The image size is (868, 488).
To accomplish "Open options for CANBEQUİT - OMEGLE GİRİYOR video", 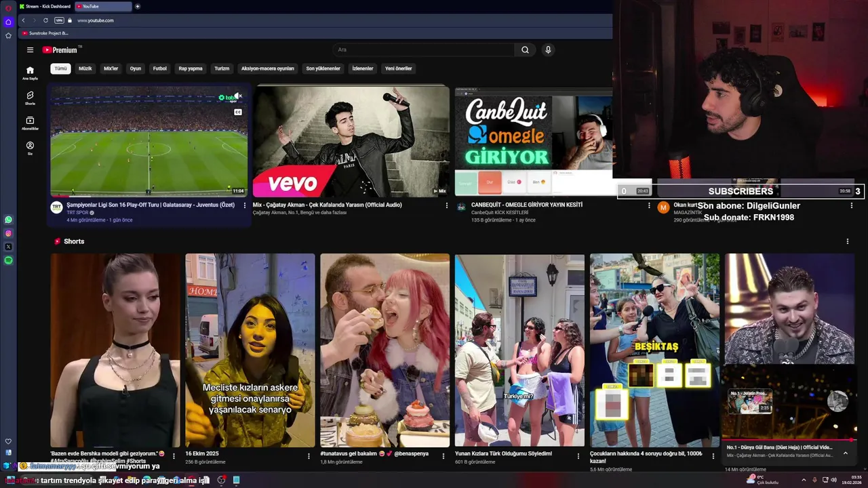I will 649,205.
